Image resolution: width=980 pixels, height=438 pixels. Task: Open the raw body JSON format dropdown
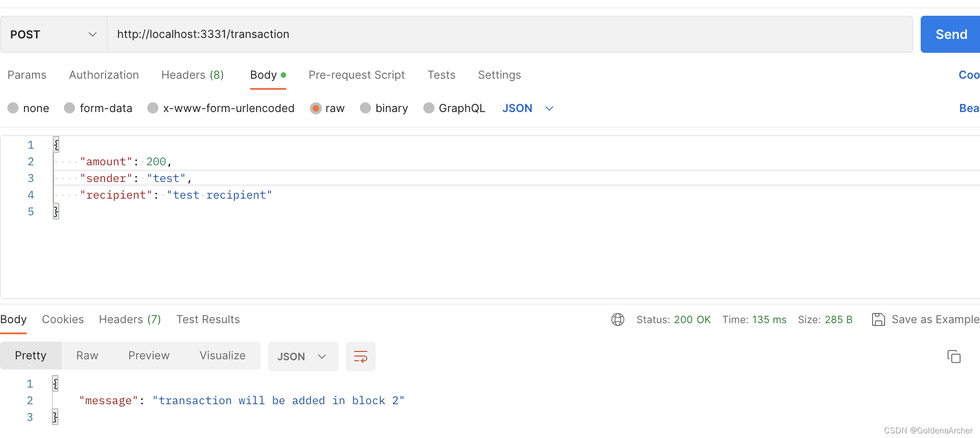click(x=528, y=108)
